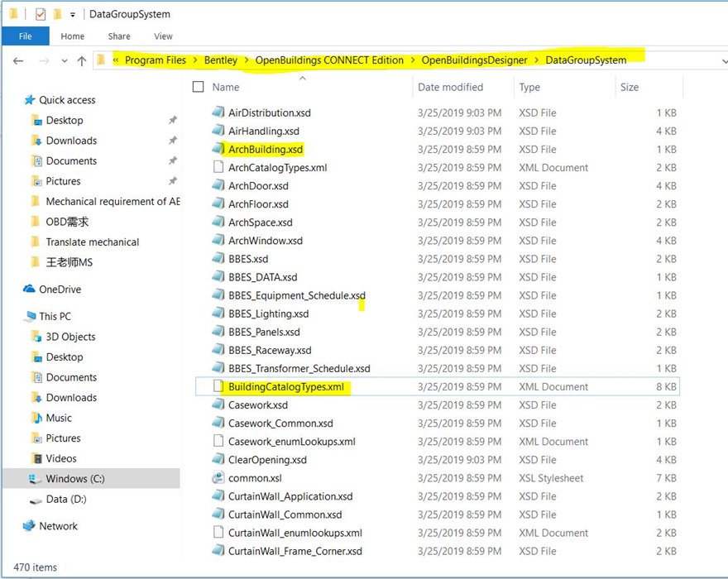Select the Casework_Common.xsd file

coord(280,423)
